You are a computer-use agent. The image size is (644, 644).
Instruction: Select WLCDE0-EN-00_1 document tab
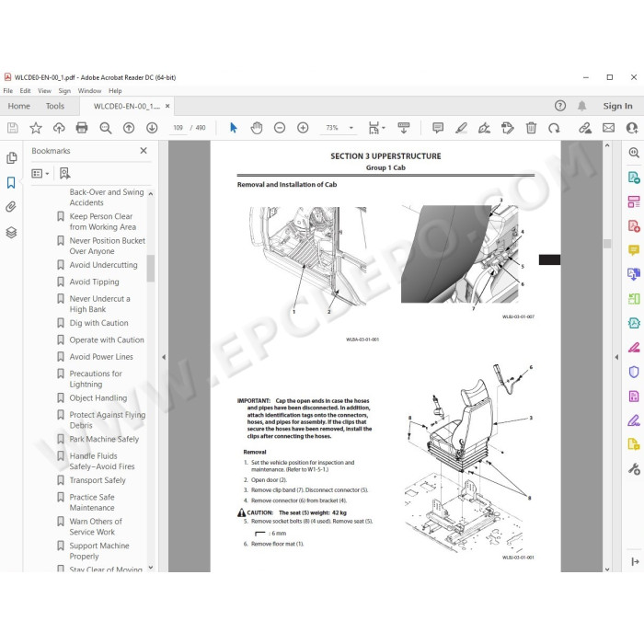(x=127, y=107)
